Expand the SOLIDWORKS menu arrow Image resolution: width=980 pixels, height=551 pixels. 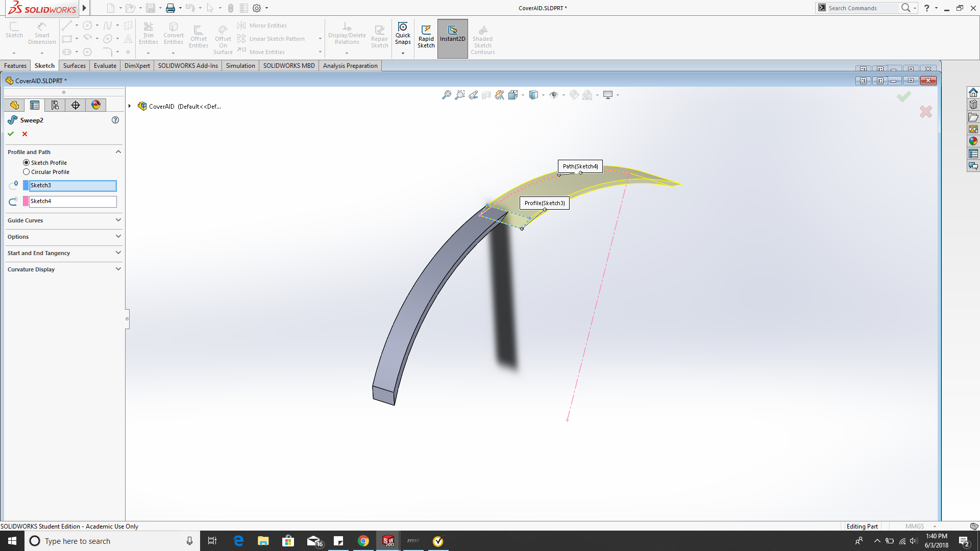84,8
